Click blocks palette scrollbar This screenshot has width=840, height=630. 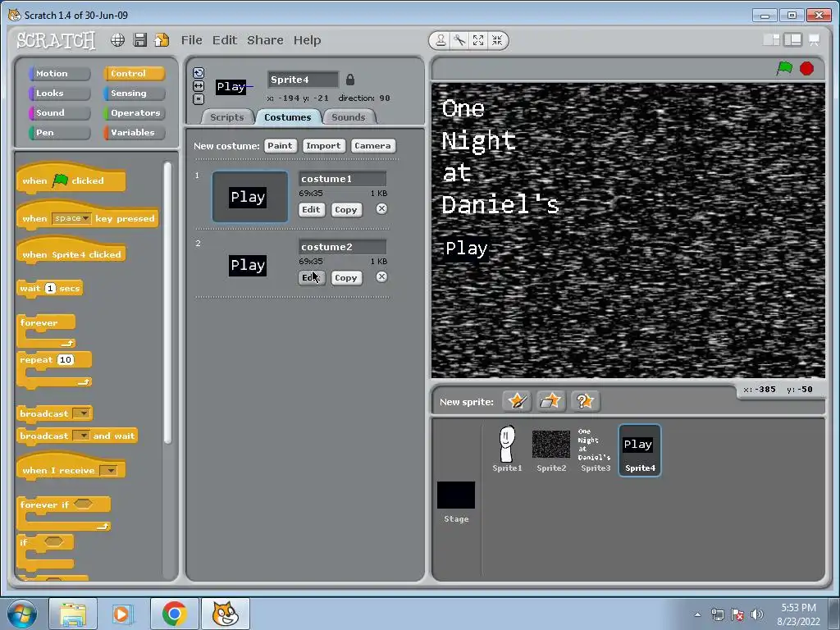167,303
